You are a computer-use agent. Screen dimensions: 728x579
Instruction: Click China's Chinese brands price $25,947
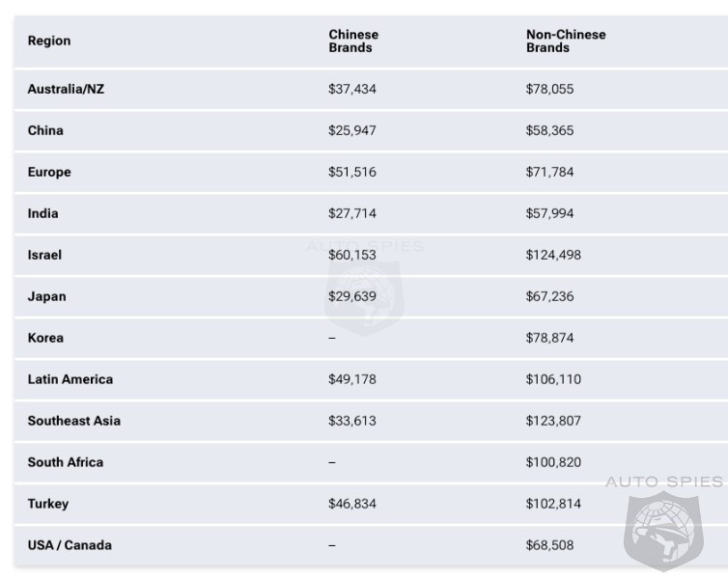point(351,130)
